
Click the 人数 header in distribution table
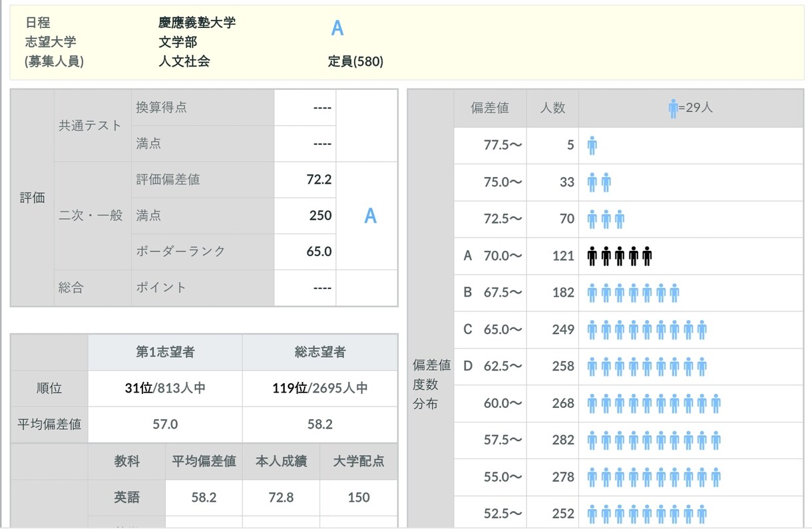tap(552, 108)
